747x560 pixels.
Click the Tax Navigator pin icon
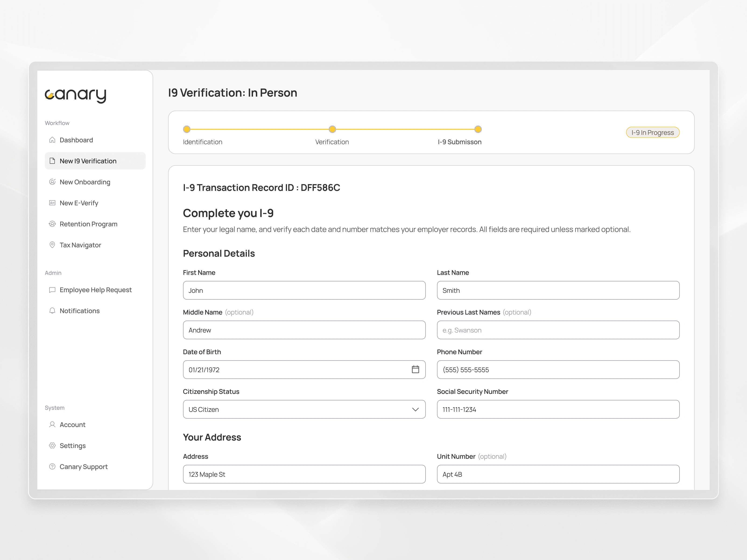point(52,245)
